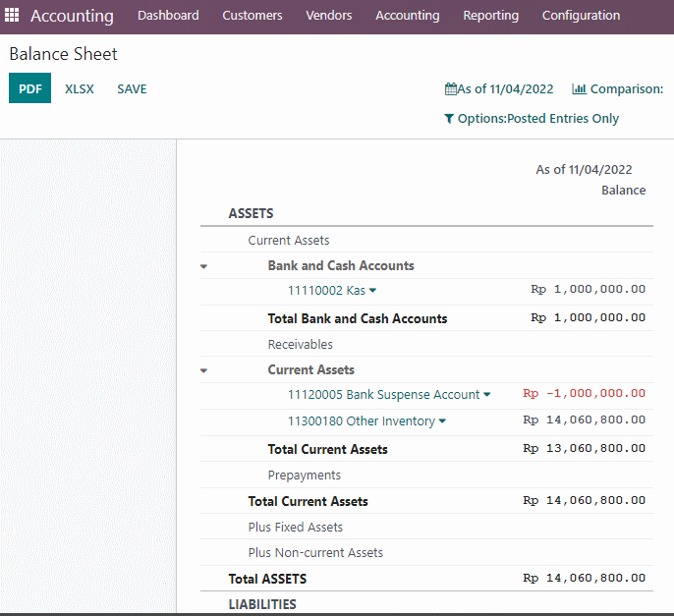
Task: Click the funnel filter Options icon
Action: click(x=448, y=118)
